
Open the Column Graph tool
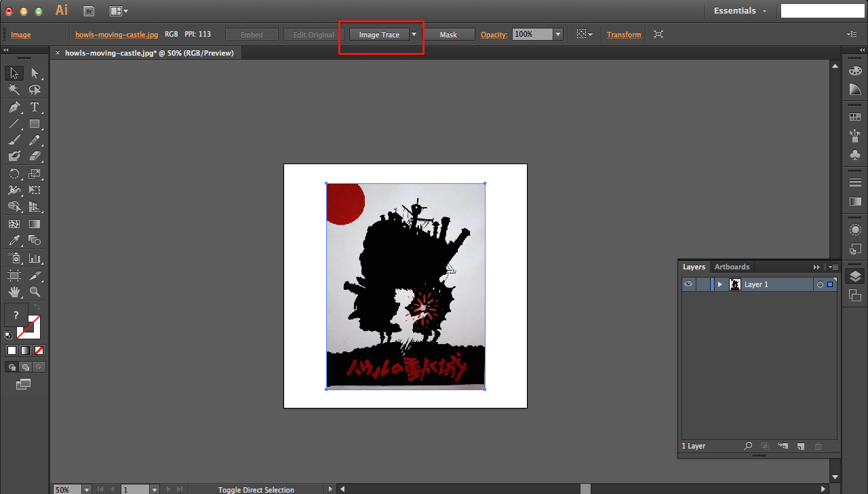tap(35, 258)
